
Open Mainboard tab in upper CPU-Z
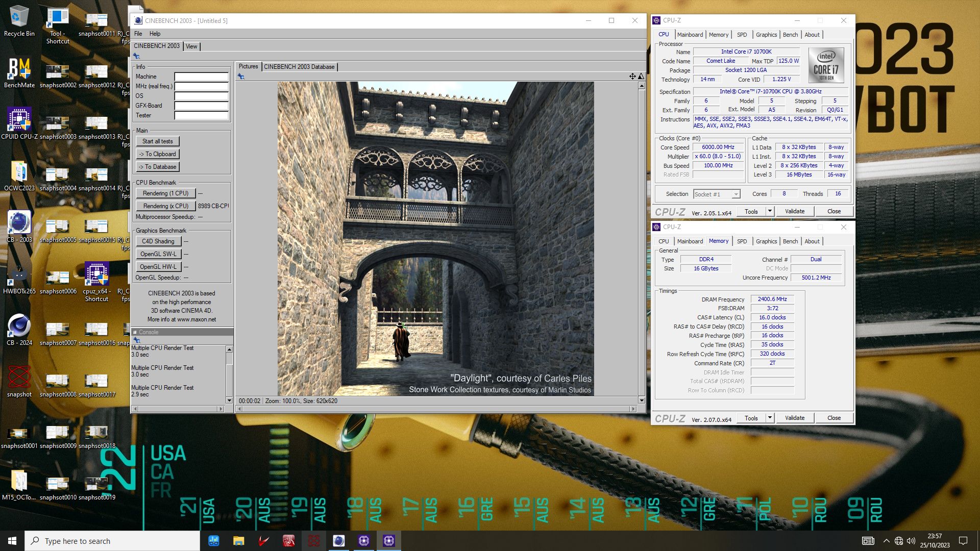(690, 35)
